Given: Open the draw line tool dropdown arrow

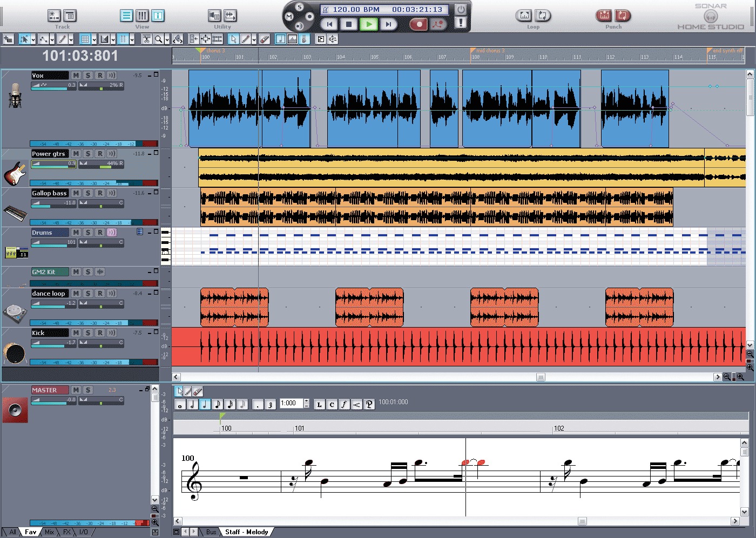Looking at the screenshot, I should pos(71,39).
